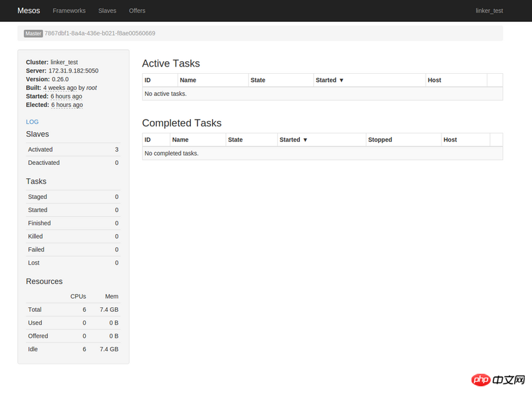Screen dimensions: 532x393
Task: Click the Offered resources row label
Action: (38, 336)
